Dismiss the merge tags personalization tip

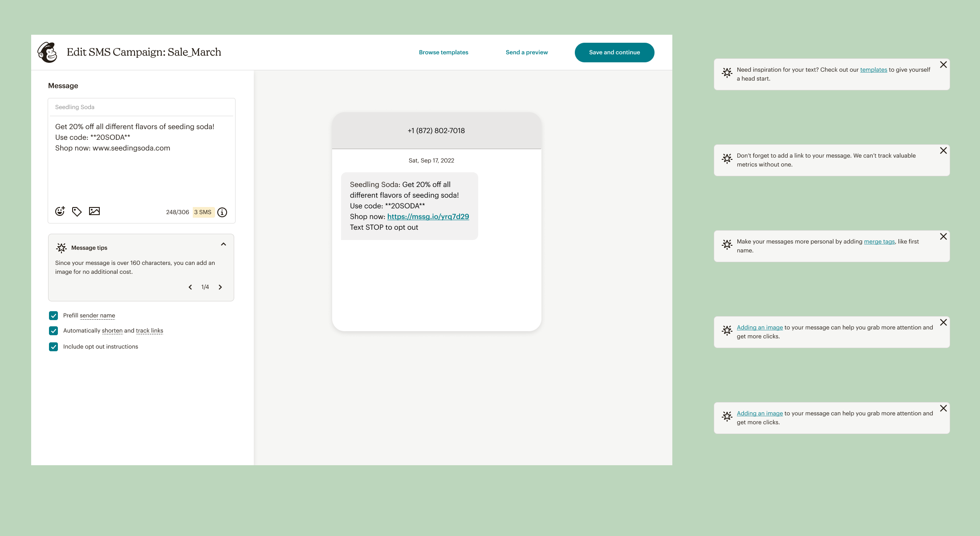(x=943, y=237)
